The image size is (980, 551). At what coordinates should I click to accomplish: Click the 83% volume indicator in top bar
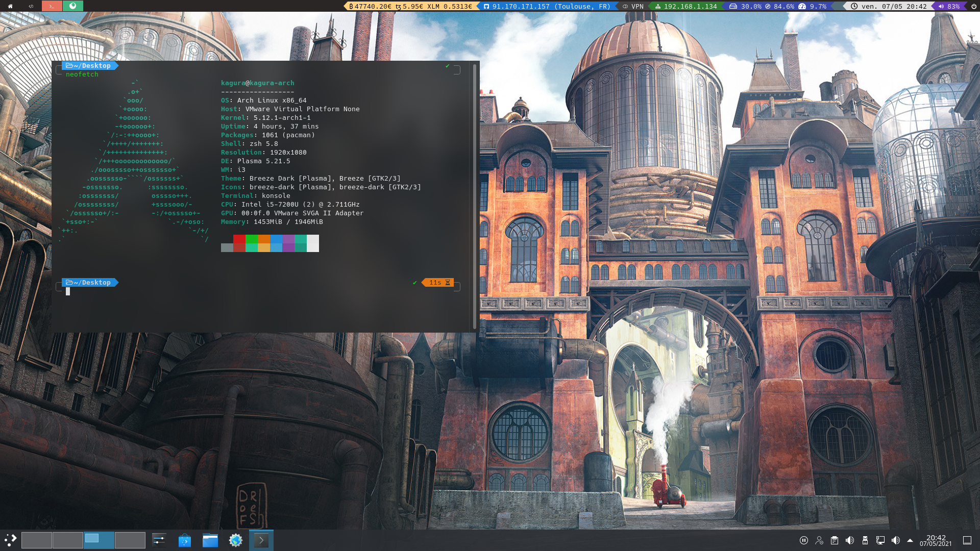click(x=948, y=6)
